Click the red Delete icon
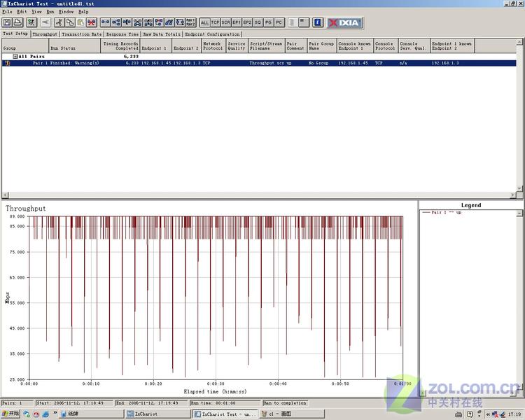The height and width of the screenshot is (420, 525). click(91, 22)
